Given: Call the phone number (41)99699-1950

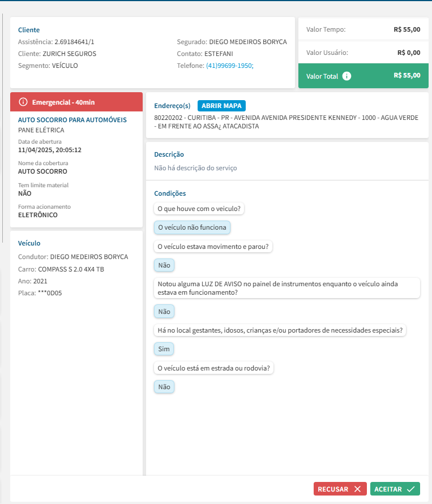Looking at the screenshot, I should pyautogui.click(x=229, y=66).
